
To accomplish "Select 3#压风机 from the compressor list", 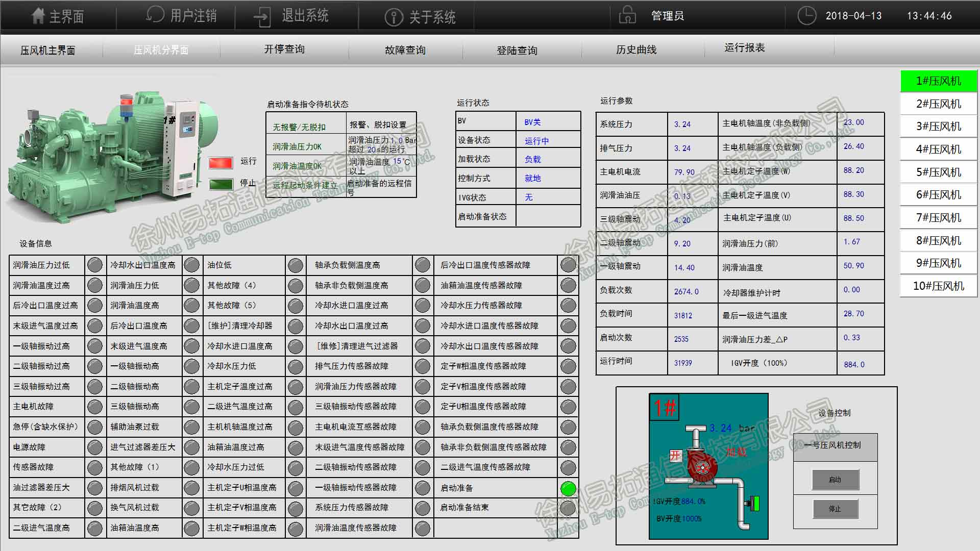I will (x=938, y=127).
